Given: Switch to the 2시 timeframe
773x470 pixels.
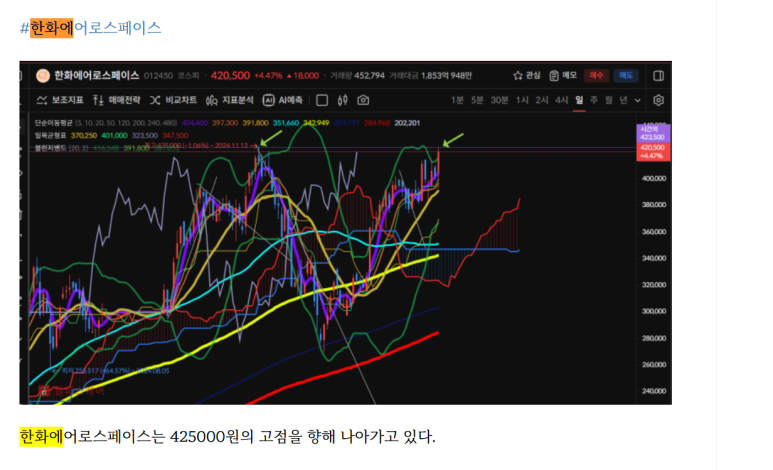Looking at the screenshot, I should pyautogui.click(x=541, y=100).
